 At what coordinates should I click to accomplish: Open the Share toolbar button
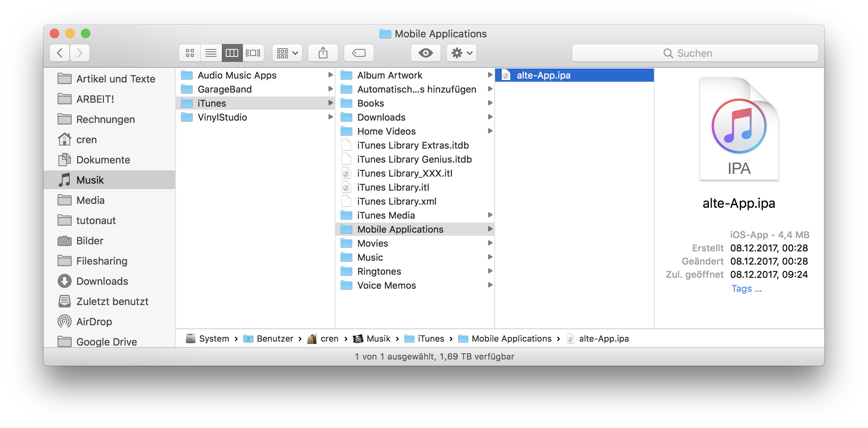coord(323,53)
